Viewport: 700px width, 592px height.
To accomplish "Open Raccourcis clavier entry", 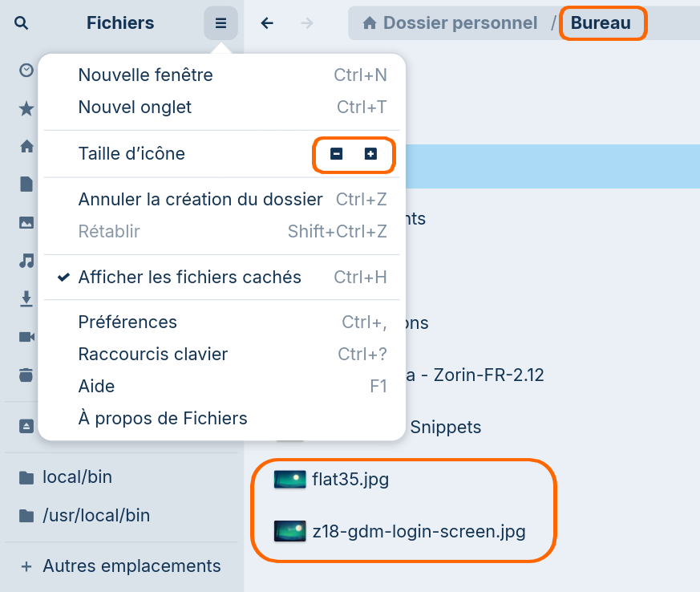I will click(x=153, y=355).
